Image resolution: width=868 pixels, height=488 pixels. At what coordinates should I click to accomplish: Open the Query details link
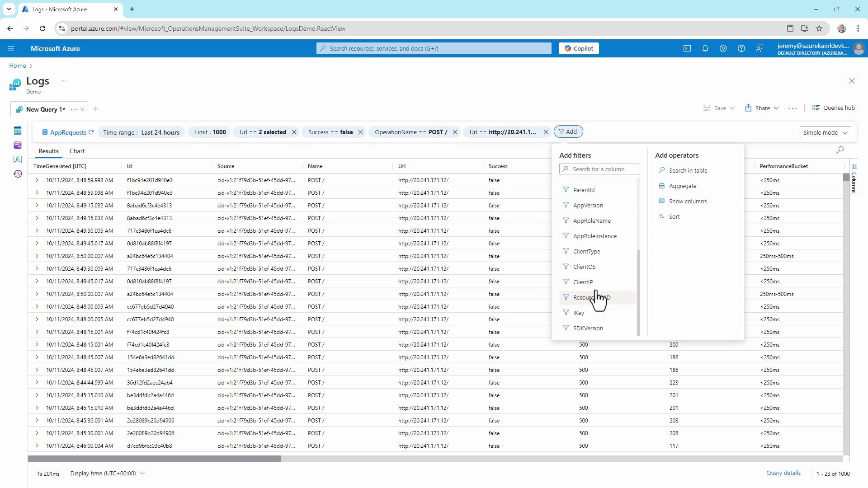(x=783, y=473)
